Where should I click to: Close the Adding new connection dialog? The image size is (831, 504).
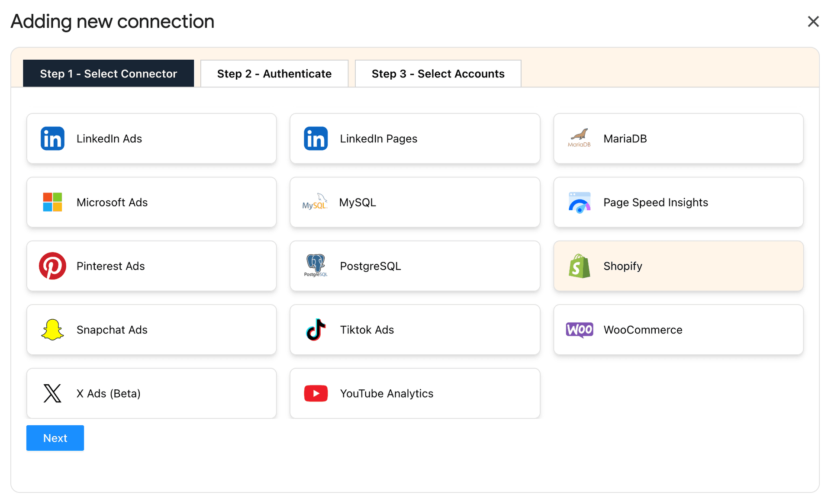pos(814,21)
